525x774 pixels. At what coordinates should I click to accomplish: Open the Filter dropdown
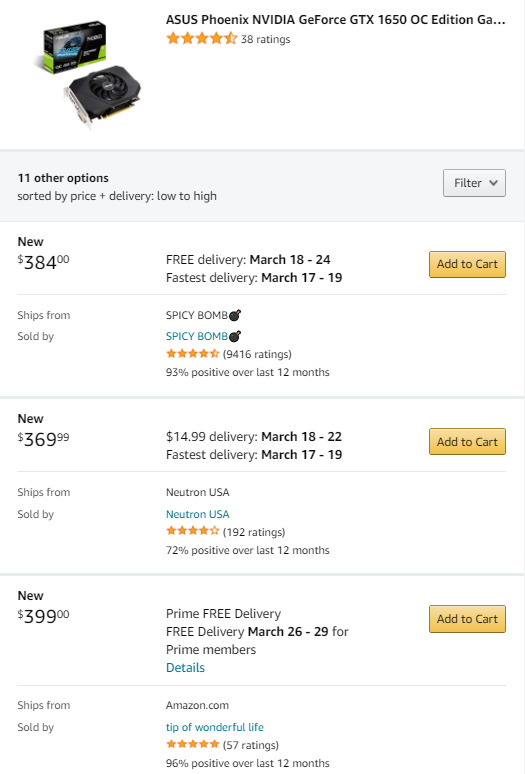(474, 183)
